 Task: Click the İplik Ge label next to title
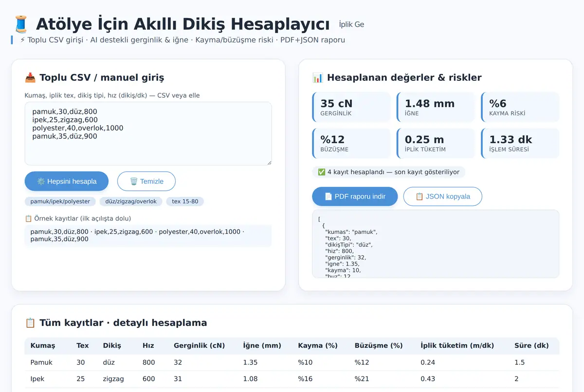[351, 24]
